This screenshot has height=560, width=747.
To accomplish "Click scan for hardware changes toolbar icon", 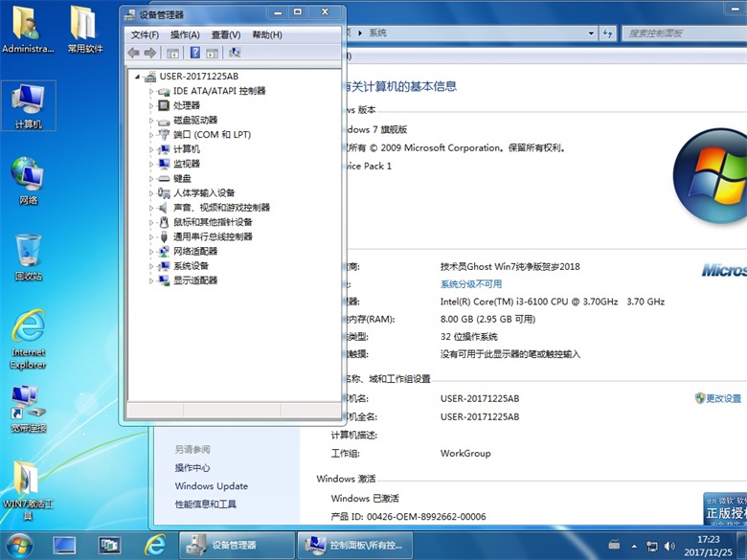I will point(236,54).
